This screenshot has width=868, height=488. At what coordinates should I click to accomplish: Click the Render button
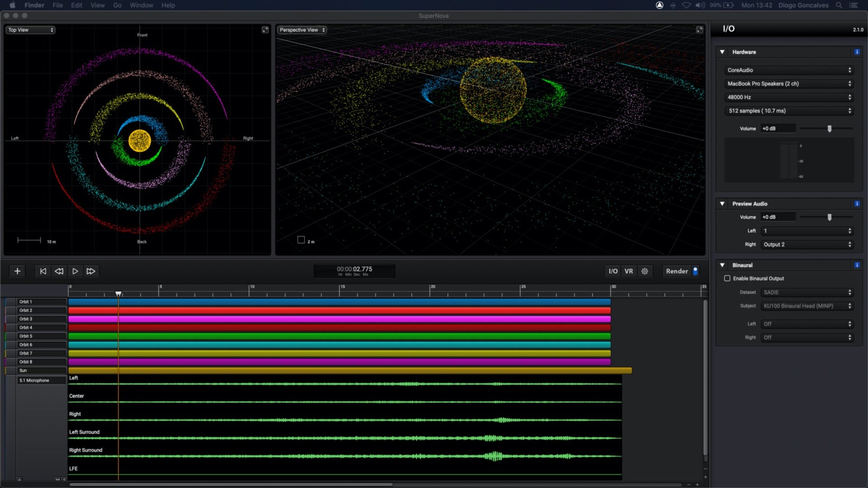point(676,271)
